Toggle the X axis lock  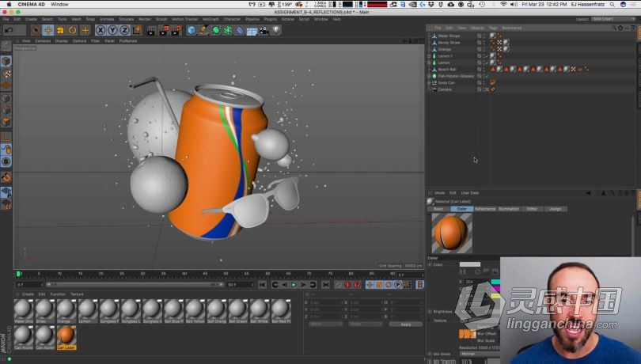tap(101, 30)
